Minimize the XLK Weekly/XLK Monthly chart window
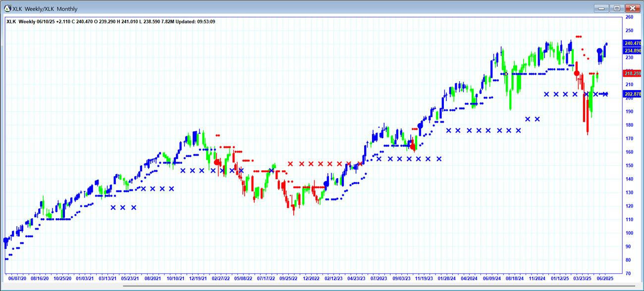The image size is (644, 291). (602, 8)
